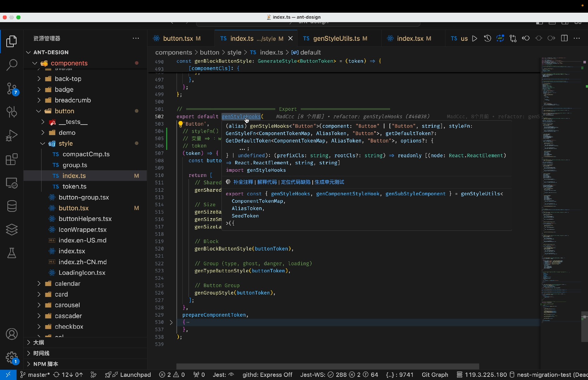
Task: Open file history timeline icon in editor toolbar
Action: [x=487, y=38]
